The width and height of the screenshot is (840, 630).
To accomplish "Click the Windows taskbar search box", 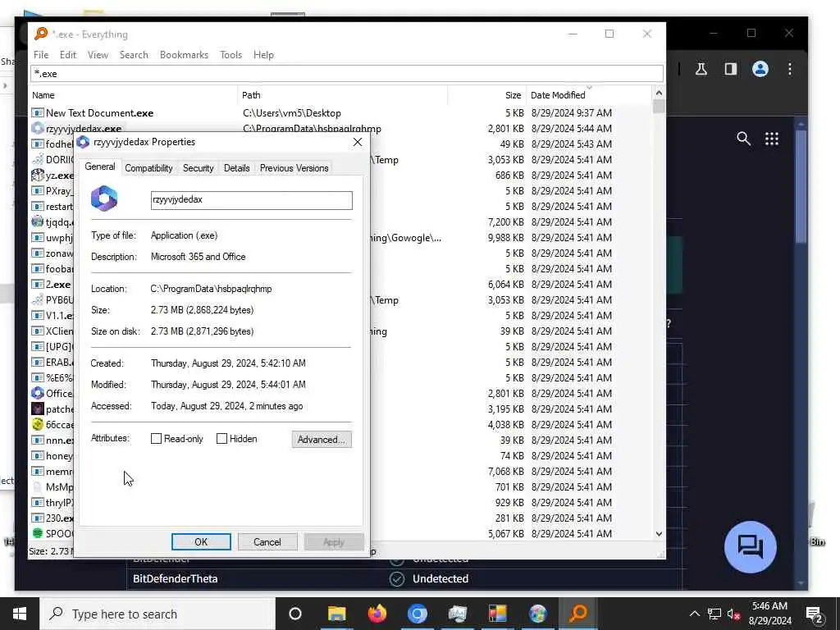I will pyautogui.click(x=157, y=614).
